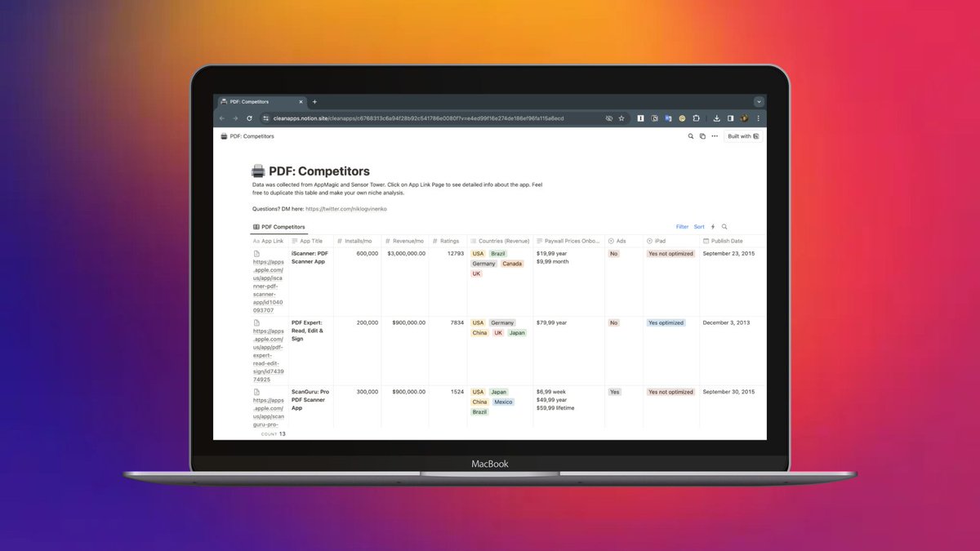Click the printer emoji page icon
980x551 pixels.
pyautogui.click(x=258, y=171)
